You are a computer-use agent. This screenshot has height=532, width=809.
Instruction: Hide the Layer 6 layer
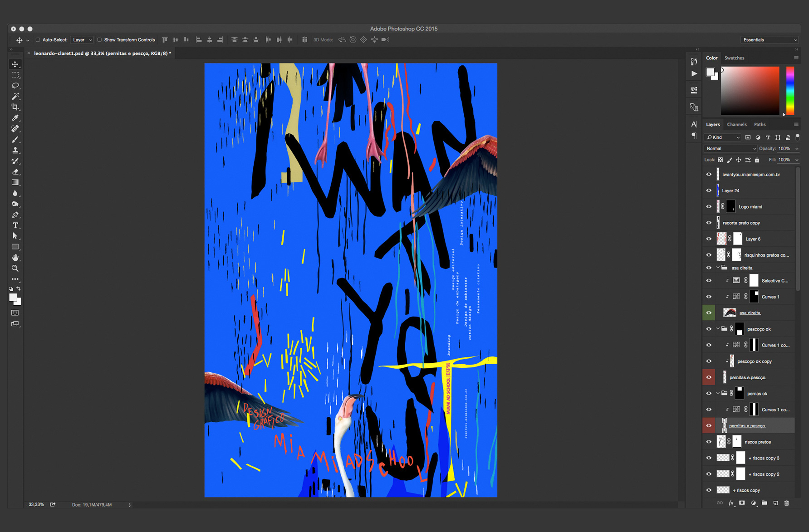pos(709,239)
